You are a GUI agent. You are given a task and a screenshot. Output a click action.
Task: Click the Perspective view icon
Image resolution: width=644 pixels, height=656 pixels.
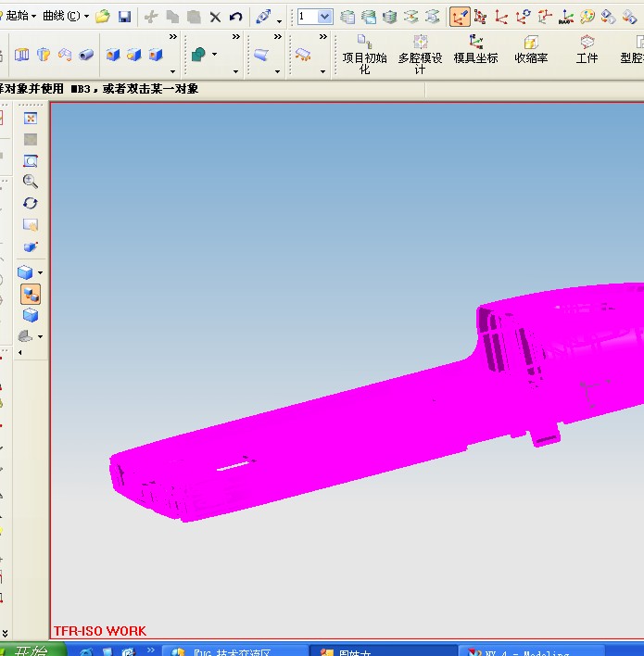click(31, 246)
